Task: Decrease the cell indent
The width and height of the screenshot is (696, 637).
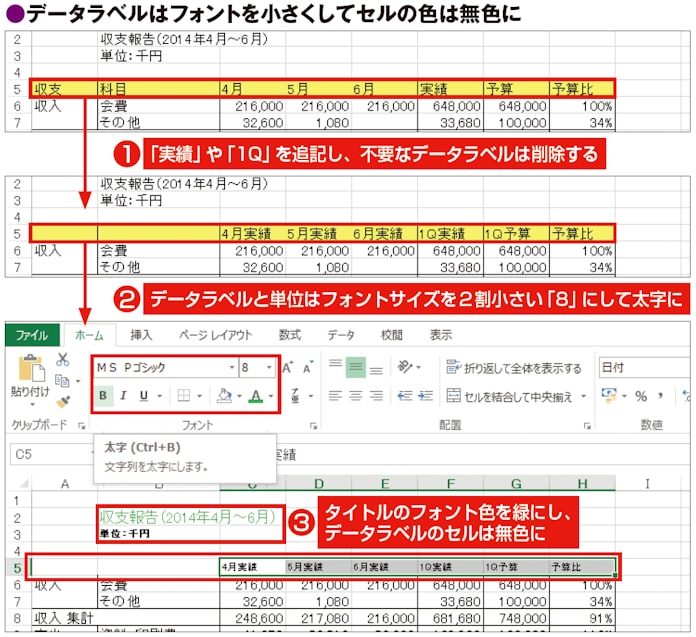Action: (405, 396)
